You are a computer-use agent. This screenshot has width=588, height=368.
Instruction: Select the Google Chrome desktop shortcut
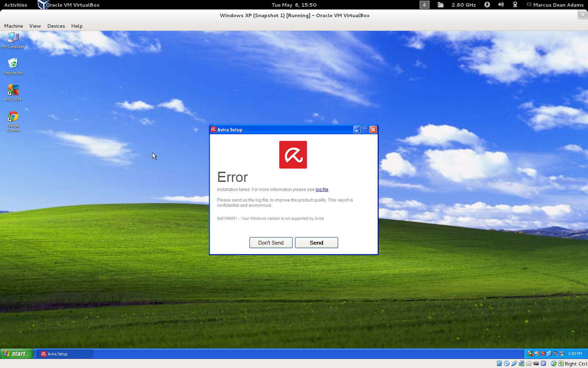[13, 122]
